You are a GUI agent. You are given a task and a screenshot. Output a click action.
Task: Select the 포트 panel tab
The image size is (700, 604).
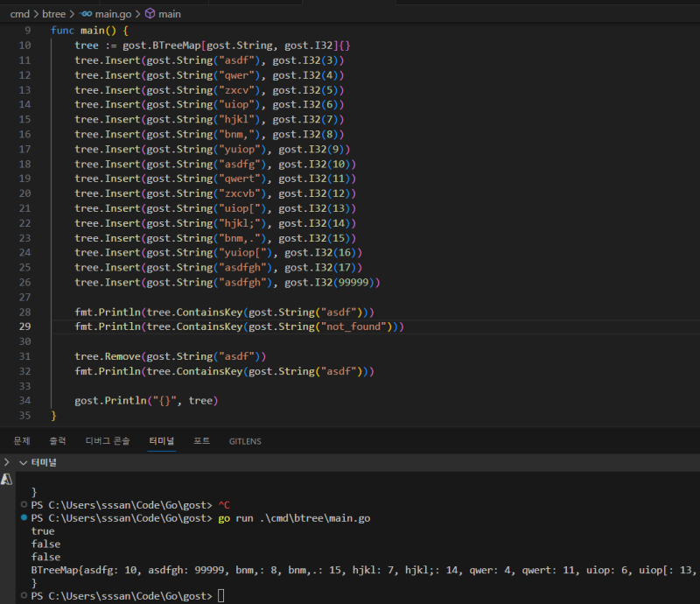(201, 441)
